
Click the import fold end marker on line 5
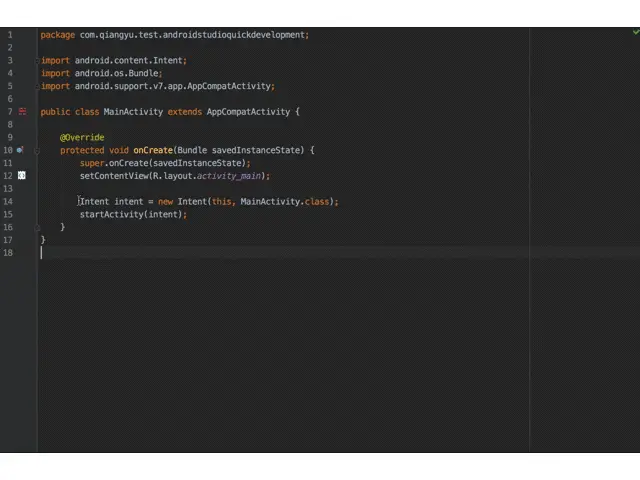click(x=37, y=86)
